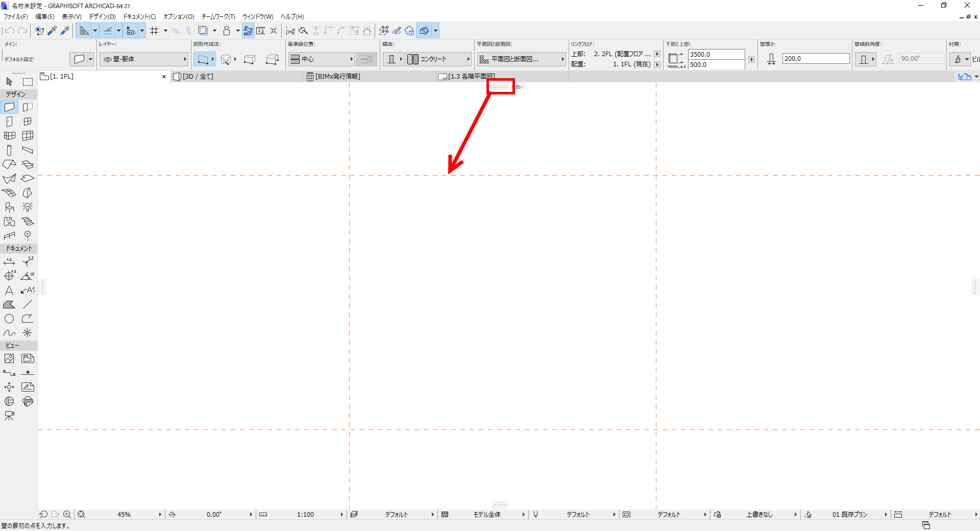
Task: Select the Curtain Wall tool
Action: pyautogui.click(x=28, y=136)
